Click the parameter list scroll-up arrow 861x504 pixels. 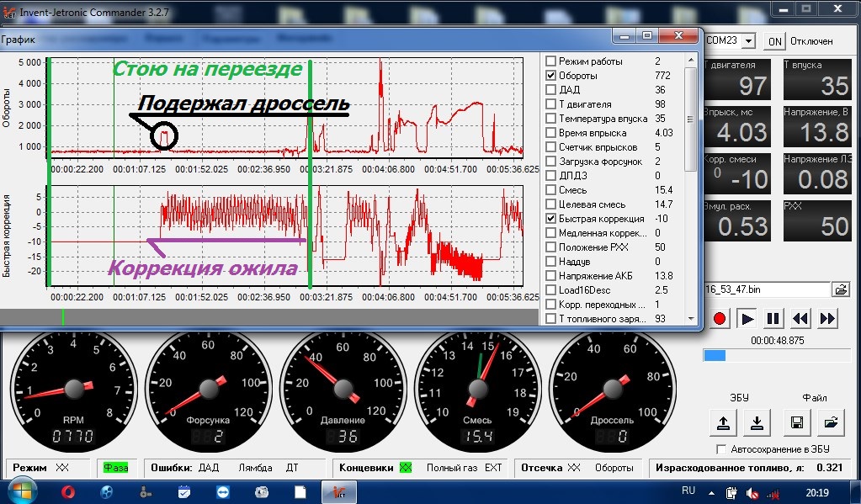(x=691, y=61)
